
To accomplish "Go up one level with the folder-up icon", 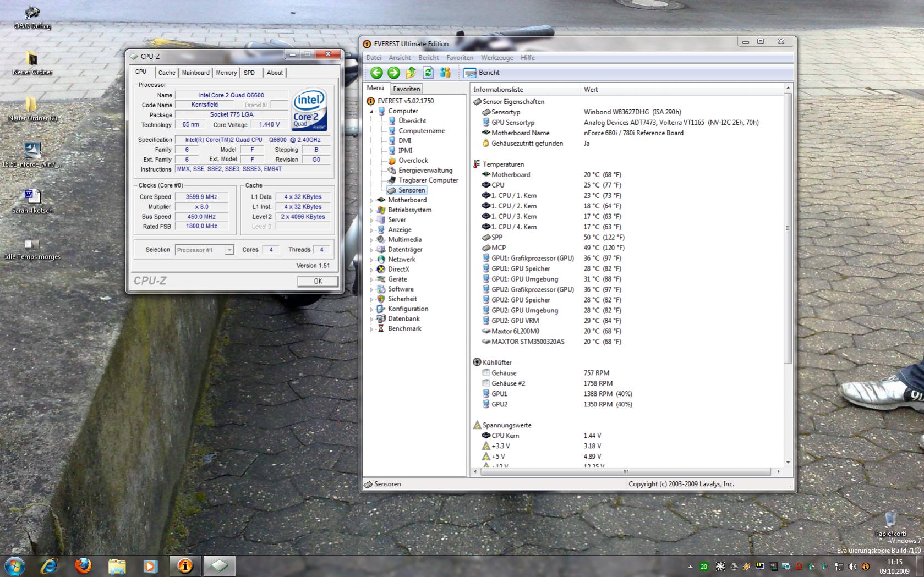I will point(411,73).
